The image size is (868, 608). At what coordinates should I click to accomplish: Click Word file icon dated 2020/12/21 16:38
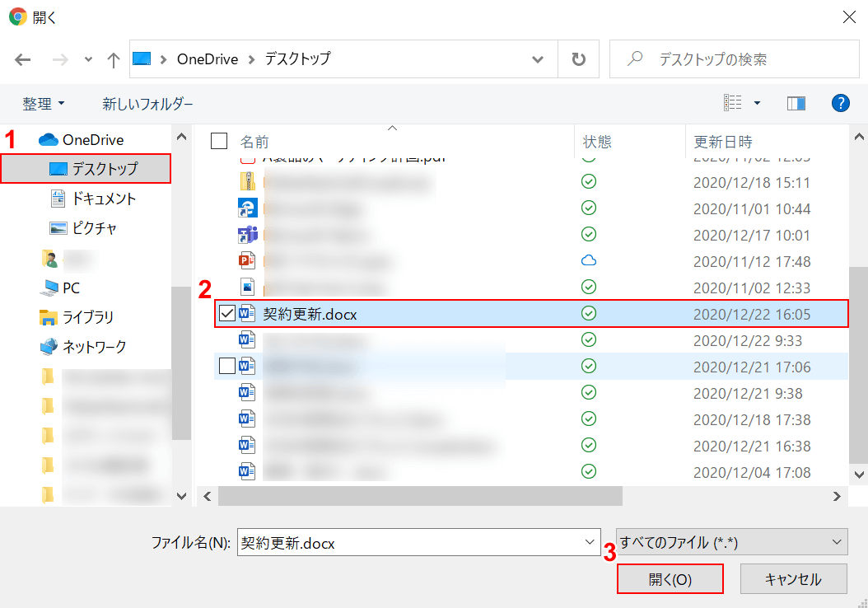(x=247, y=445)
